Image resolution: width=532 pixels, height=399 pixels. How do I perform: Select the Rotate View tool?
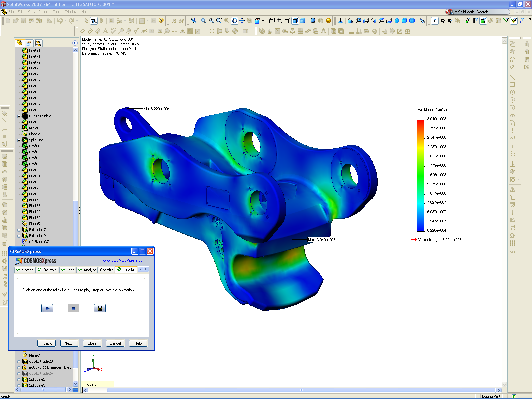tap(234, 21)
